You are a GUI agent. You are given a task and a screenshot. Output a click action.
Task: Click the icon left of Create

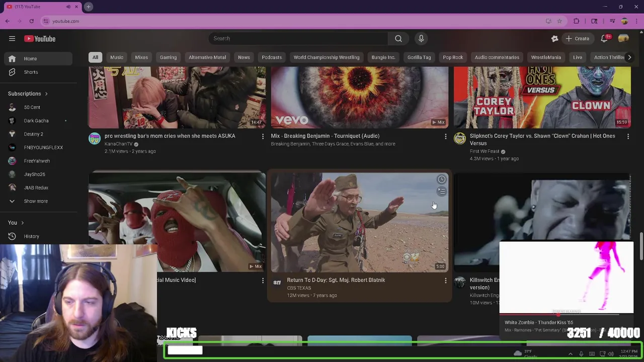554,39
